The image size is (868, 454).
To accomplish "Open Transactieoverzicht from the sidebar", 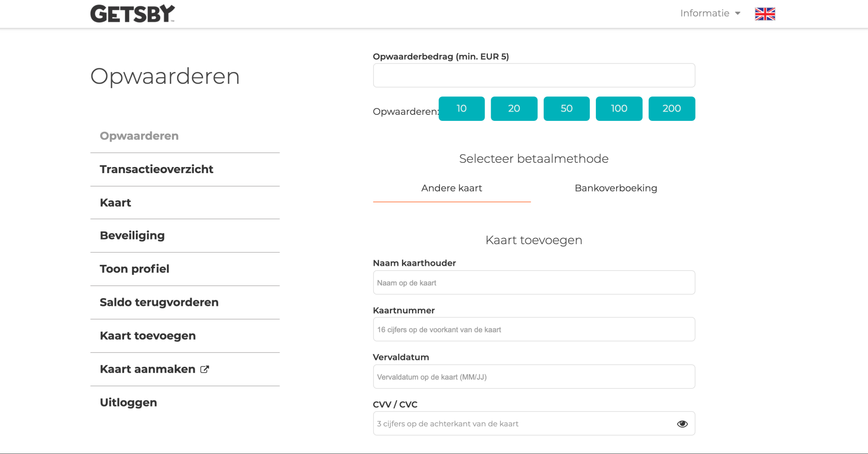I will 156,169.
